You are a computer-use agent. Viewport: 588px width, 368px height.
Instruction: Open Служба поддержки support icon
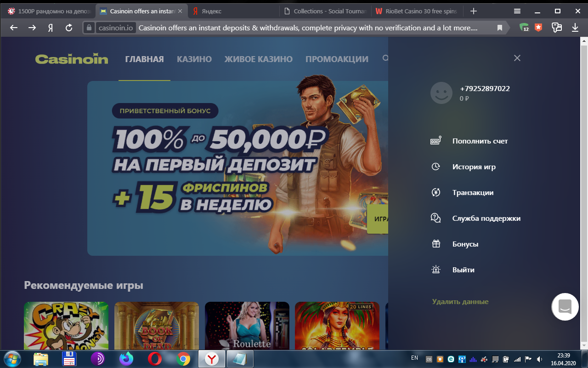[x=435, y=218]
